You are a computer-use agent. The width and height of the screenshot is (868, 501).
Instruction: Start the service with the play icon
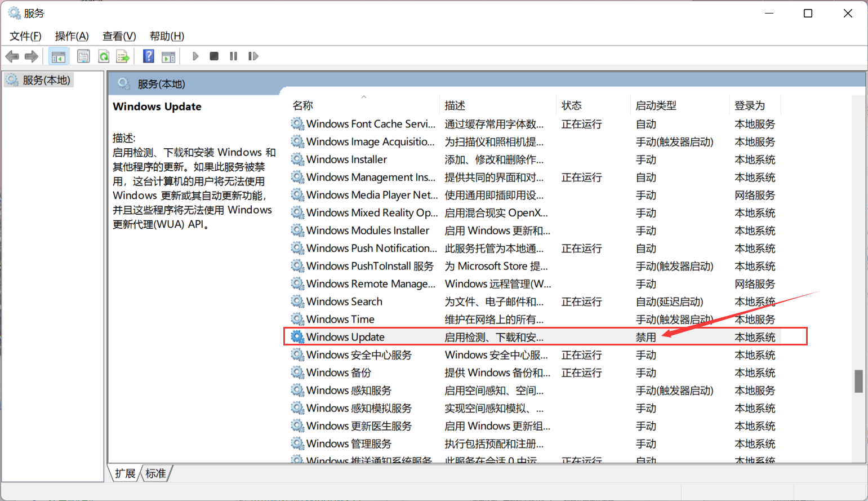point(195,56)
